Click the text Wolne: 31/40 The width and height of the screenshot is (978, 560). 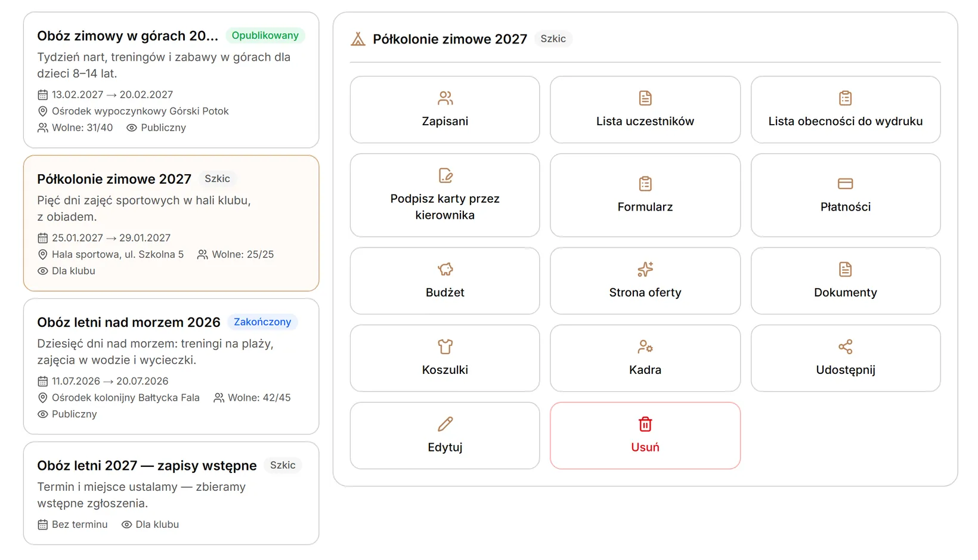coord(82,128)
